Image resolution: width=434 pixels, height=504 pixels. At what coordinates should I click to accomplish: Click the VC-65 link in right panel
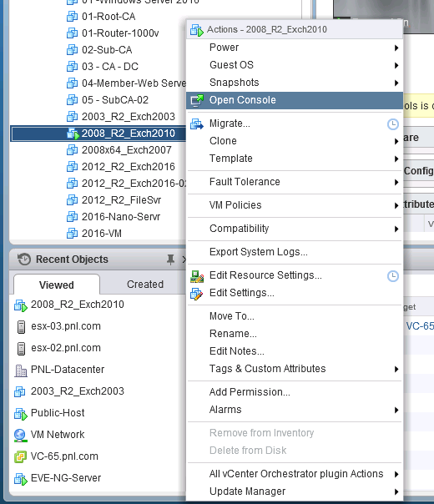(x=420, y=326)
